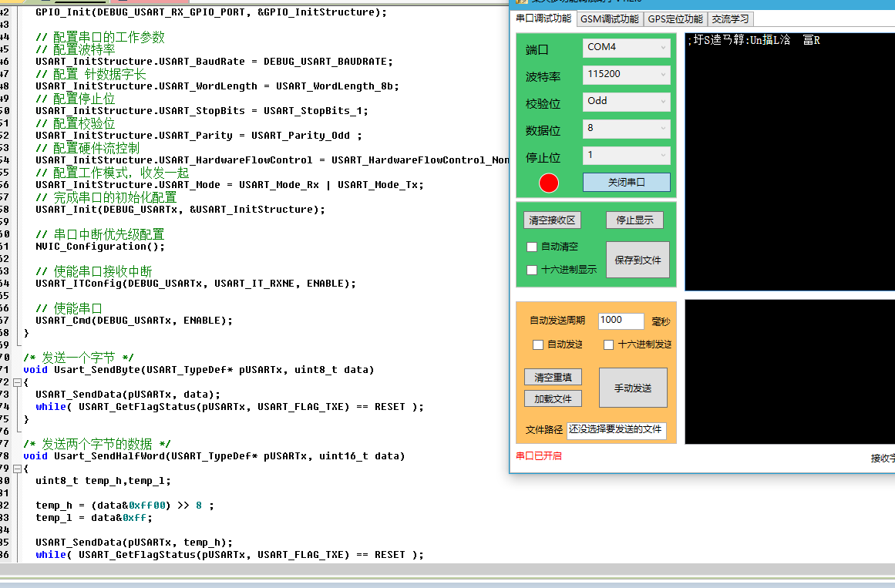Collapse the Usart_SendByte function fold marker
Viewport: 895px width, 588px height.
[x=17, y=382]
